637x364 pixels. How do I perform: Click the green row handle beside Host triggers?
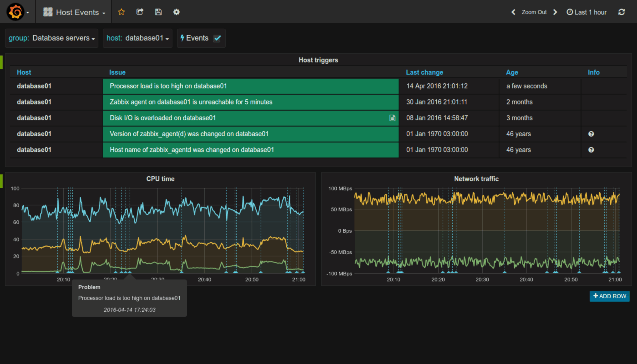click(x=1, y=62)
